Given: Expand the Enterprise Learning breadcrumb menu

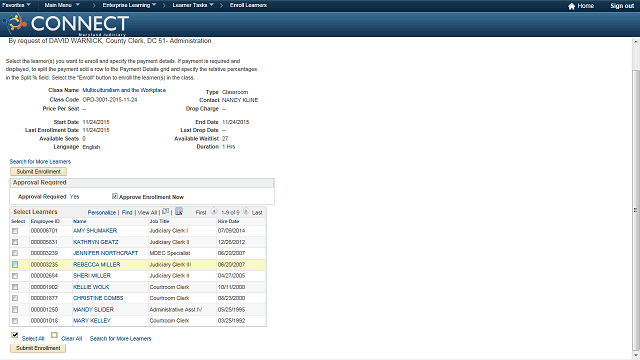Looking at the screenshot, I should [x=129, y=5].
